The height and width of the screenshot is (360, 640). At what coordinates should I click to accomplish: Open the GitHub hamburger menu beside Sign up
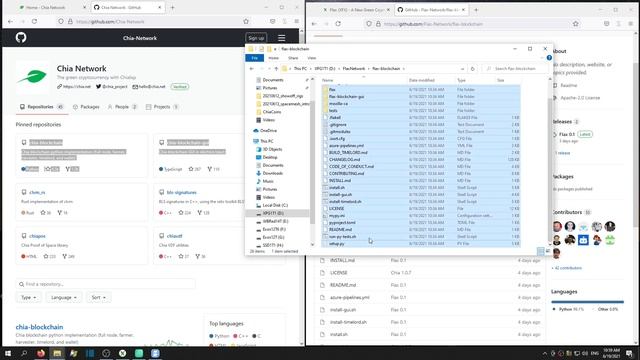(x=281, y=38)
